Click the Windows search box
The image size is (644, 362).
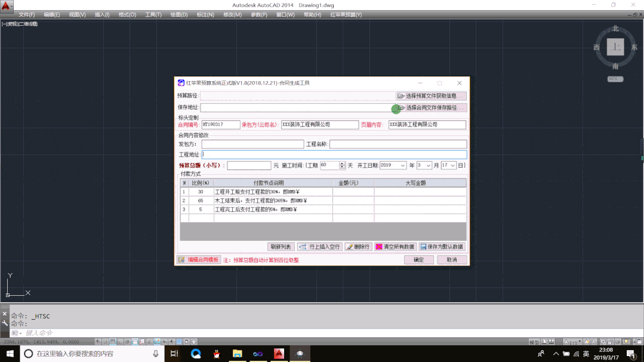92,354
